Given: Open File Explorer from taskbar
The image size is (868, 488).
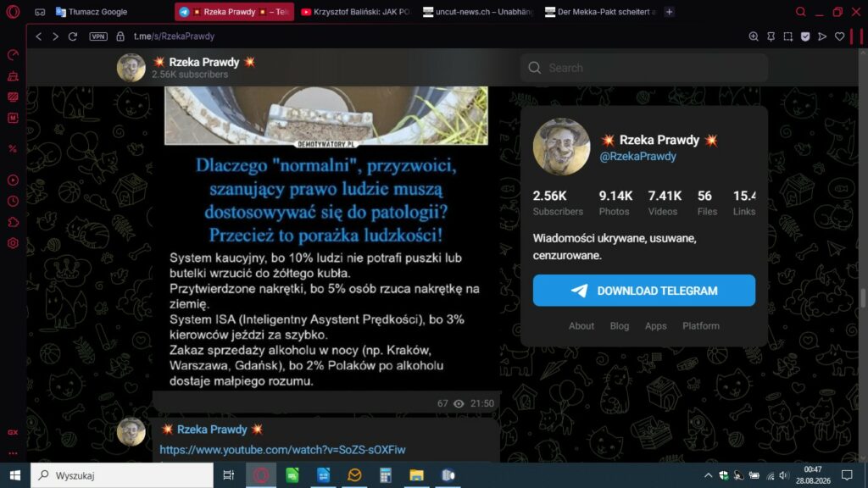Looking at the screenshot, I should [416, 475].
